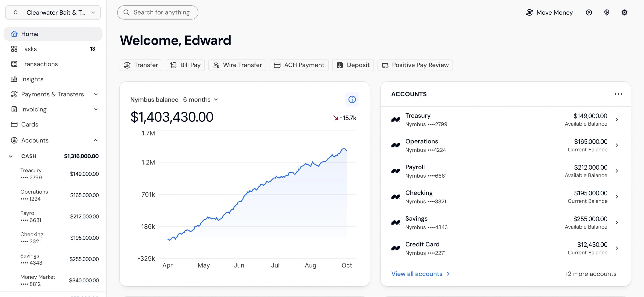Click the Invoicing icon in the sidebar
Viewport: 644px width, 297px height.
14,109
